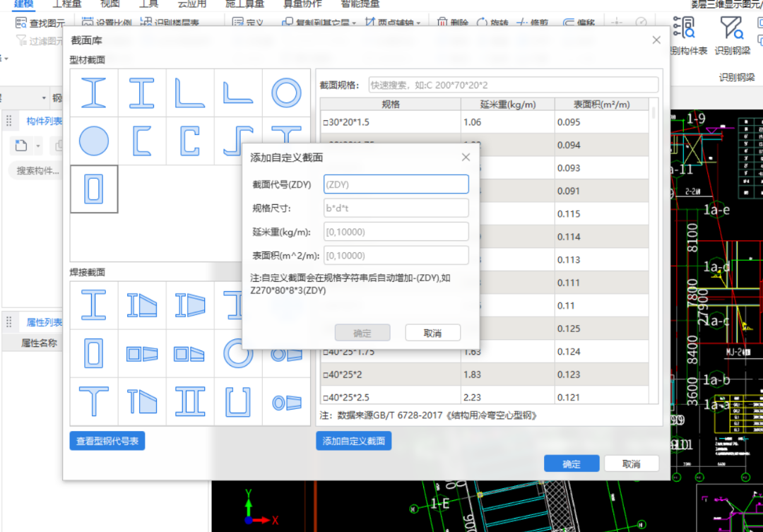763x532 pixels.
Task: Open the 云应用 ribbon tab
Action: coord(191,4)
